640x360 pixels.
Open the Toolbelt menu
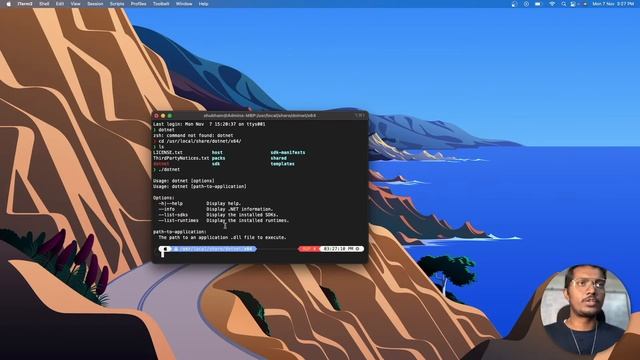161,4
